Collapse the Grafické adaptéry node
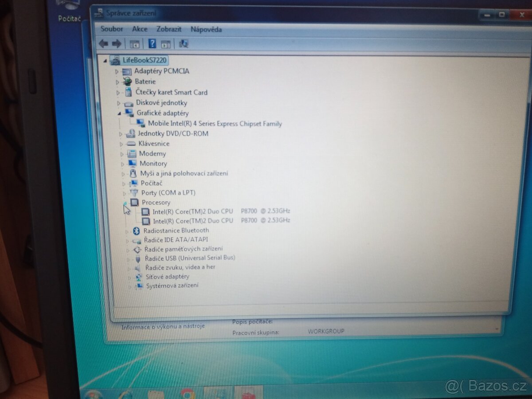Viewport: 532px width, 399px height. point(119,113)
